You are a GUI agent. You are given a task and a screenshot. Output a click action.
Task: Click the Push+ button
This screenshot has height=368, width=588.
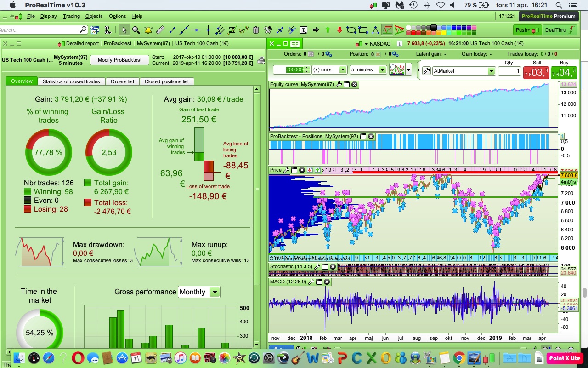(527, 30)
